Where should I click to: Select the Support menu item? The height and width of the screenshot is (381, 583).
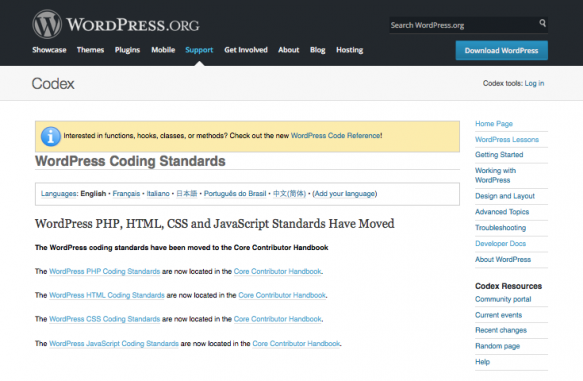tap(199, 50)
